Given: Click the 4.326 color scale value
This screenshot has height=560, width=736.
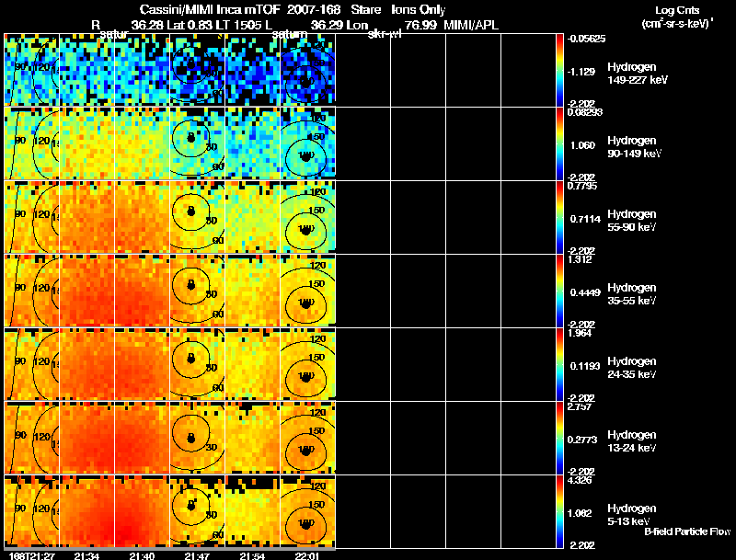Looking at the screenshot, I should click(x=580, y=480).
